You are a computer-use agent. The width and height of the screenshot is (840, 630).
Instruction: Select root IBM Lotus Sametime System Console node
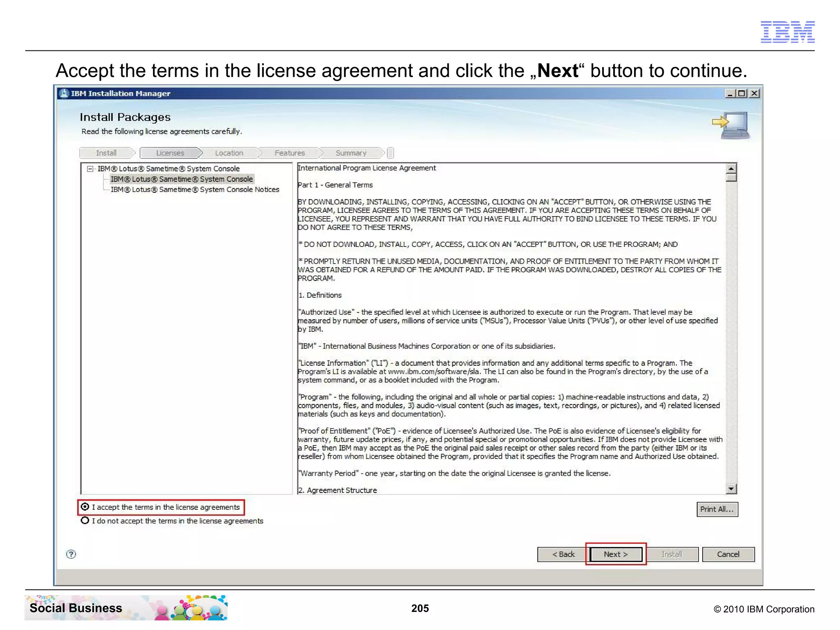point(169,169)
